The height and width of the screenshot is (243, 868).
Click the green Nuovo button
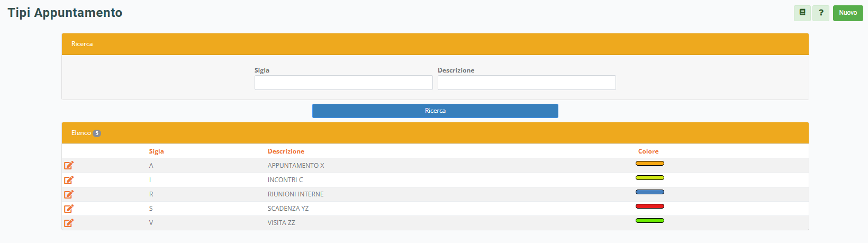847,13
